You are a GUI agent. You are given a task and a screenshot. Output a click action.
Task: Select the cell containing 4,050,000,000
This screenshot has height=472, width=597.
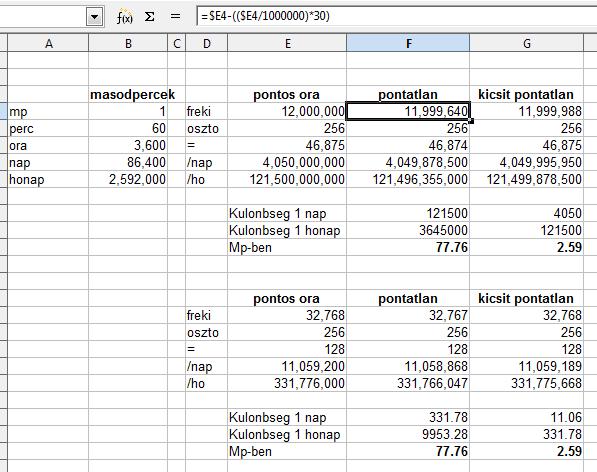click(x=287, y=163)
